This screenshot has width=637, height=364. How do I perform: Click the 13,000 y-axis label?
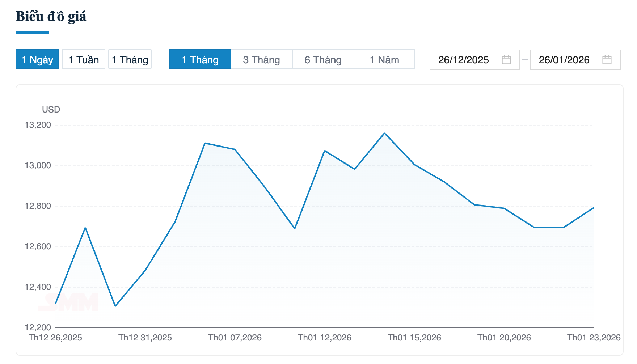[x=38, y=165]
